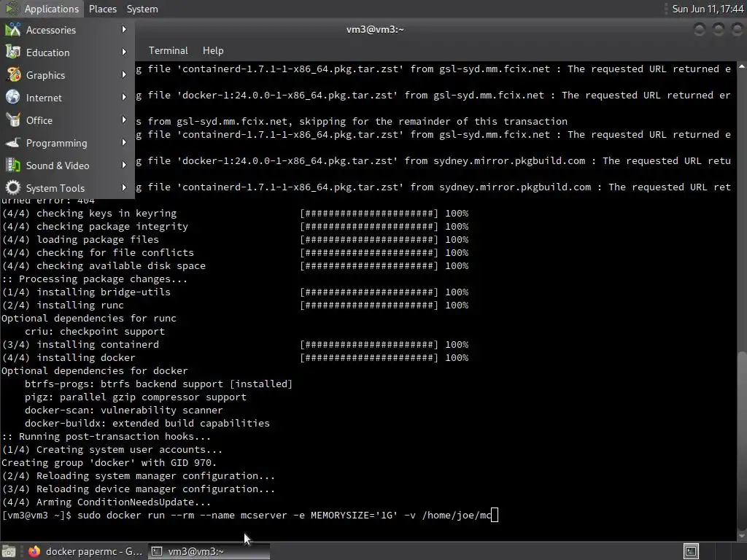
Task: Open the Places menu
Action: click(x=102, y=9)
